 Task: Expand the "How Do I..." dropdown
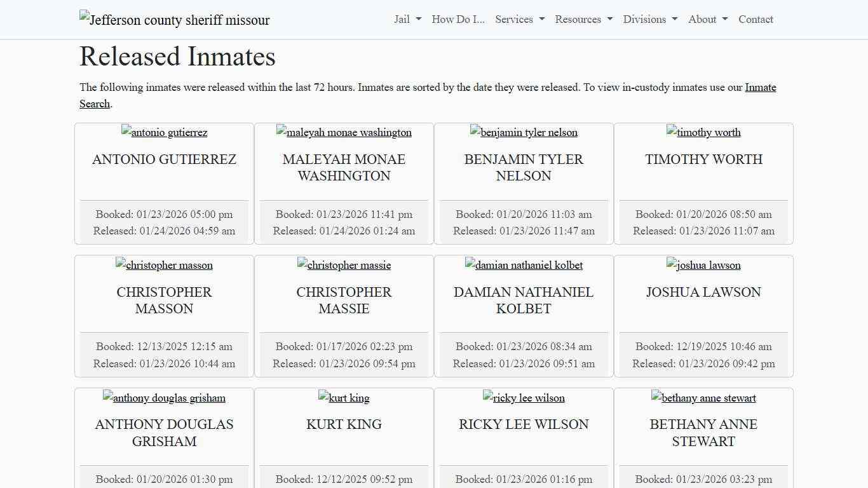coord(458,19)
